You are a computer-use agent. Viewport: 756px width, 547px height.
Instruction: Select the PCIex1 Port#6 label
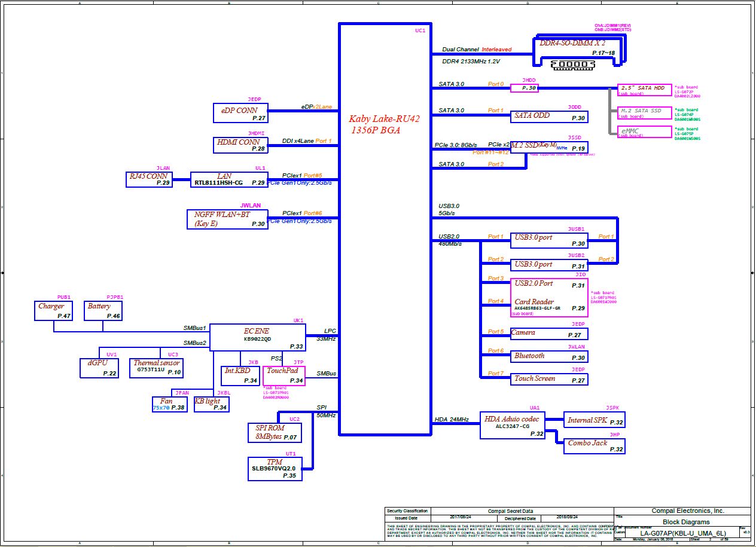pyautogui.click(x=302, y=213)
